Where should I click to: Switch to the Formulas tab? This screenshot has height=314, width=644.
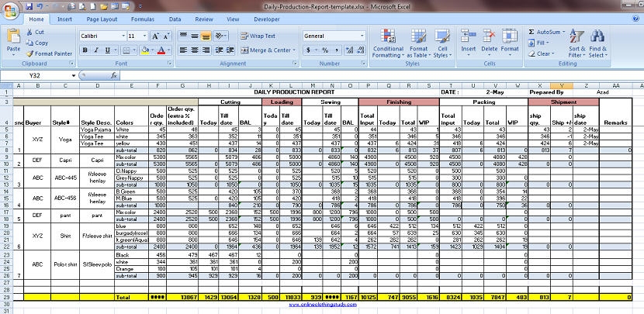point(143,19)
